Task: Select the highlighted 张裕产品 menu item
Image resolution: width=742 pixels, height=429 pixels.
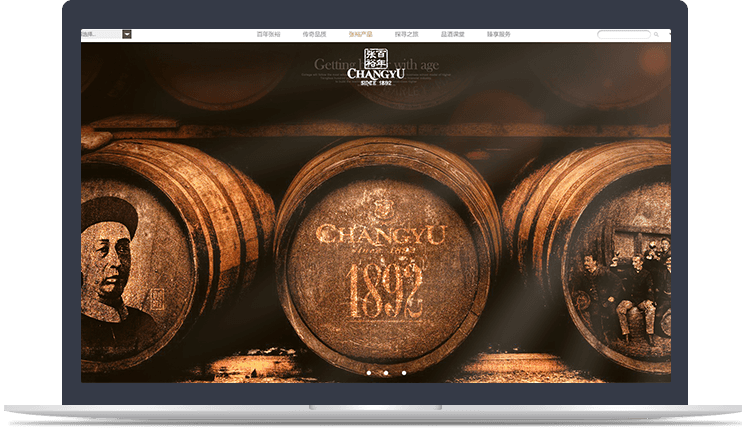Action: coord(360,34)
